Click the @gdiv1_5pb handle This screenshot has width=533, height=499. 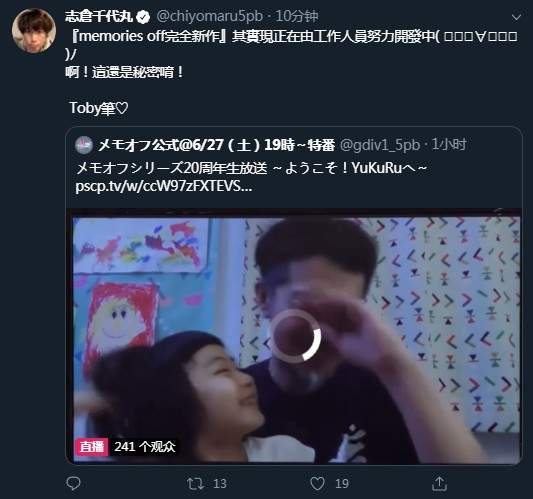coord(380,145)
